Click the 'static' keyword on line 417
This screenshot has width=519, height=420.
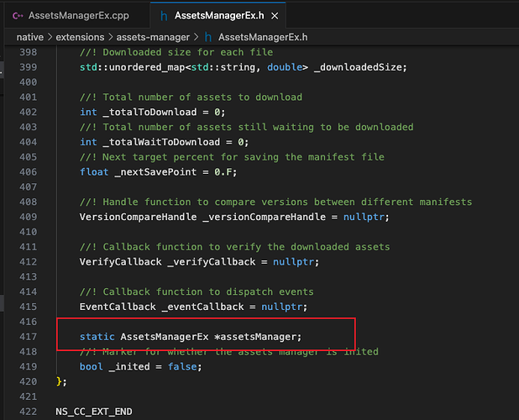[97, 337]
